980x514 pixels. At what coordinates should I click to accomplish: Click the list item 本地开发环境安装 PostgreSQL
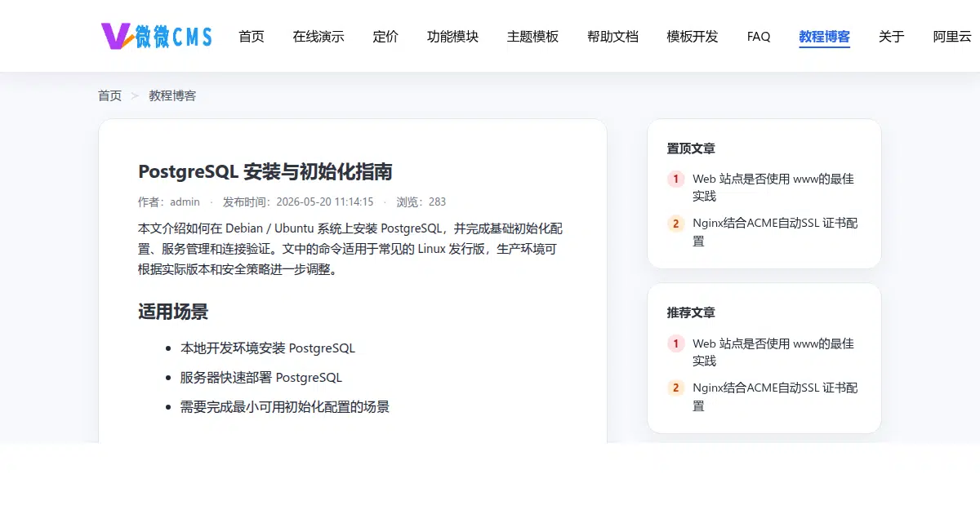268,348
